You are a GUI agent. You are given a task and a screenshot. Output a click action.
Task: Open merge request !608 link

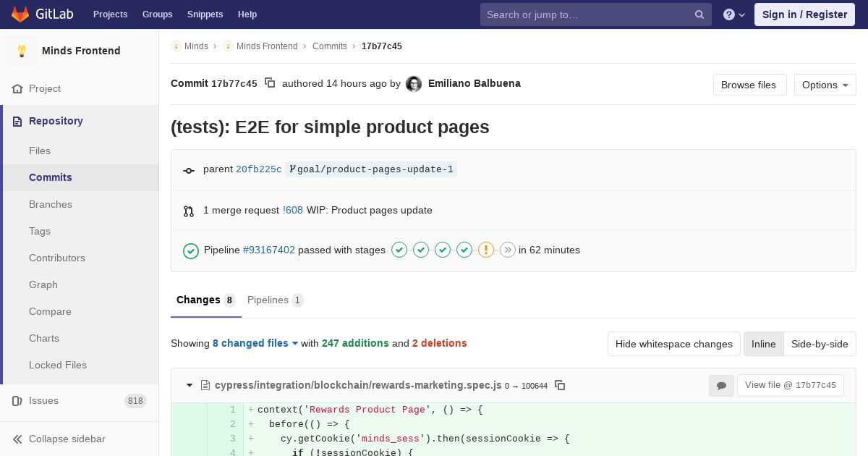pos(293,210)
